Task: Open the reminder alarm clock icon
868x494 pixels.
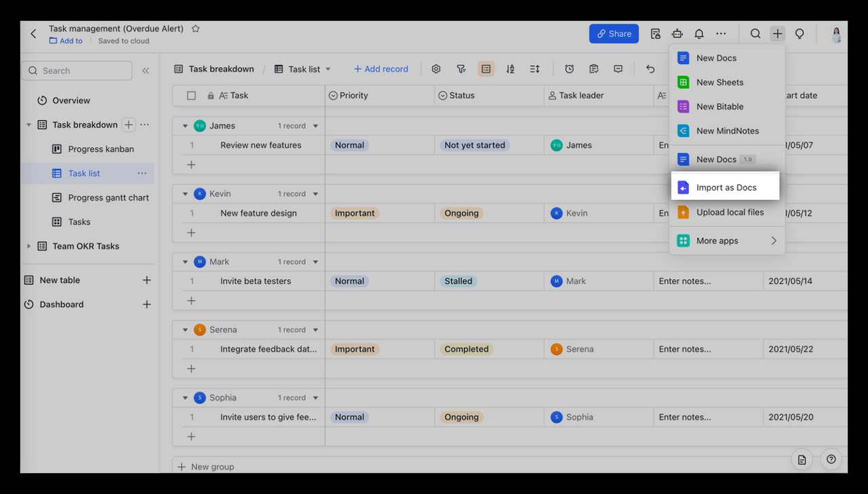Action: point(570,69)
